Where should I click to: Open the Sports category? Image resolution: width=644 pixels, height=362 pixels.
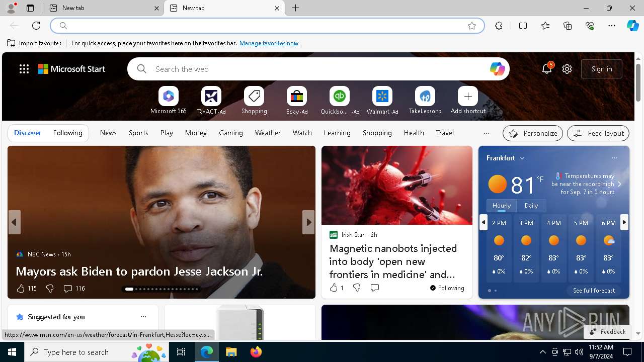click(138, 133)
